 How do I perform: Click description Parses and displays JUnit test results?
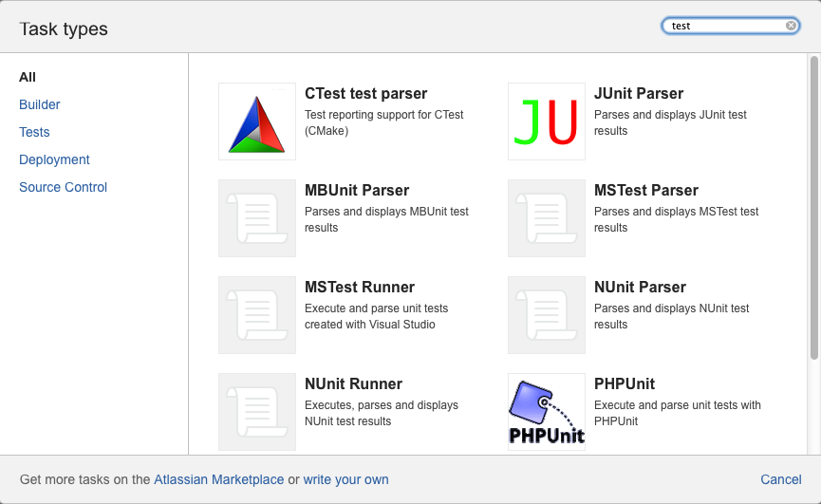[x=670, y=122]
